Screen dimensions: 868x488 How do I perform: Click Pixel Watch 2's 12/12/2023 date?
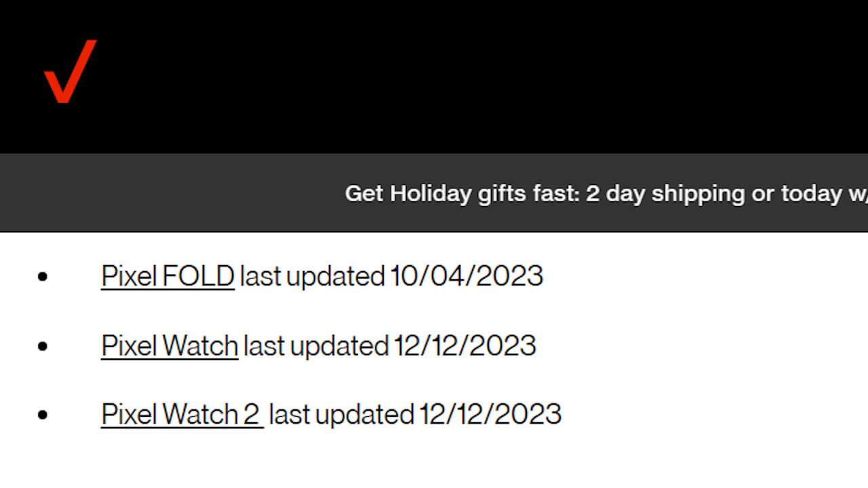(490, 415)
